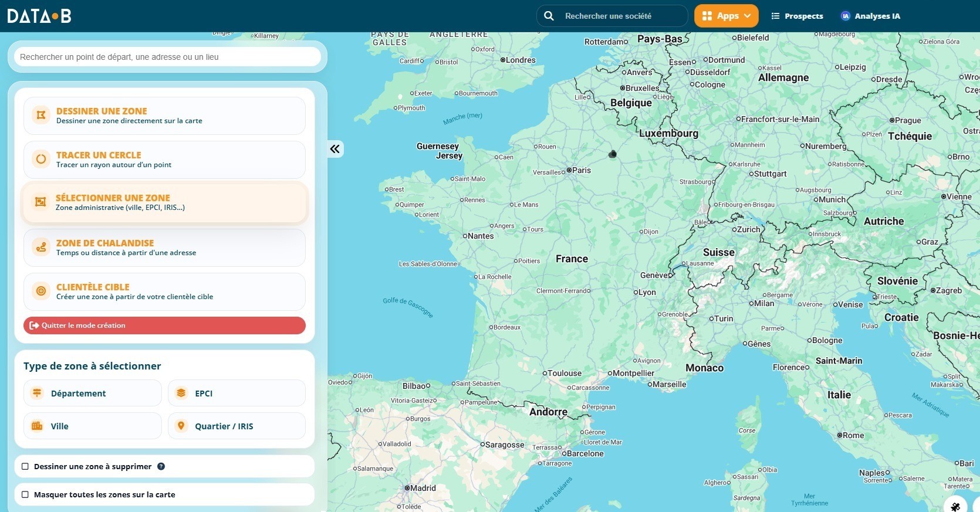Click the IA badge icon
This screenshot has width=980, height=512.
pos(846,16)
